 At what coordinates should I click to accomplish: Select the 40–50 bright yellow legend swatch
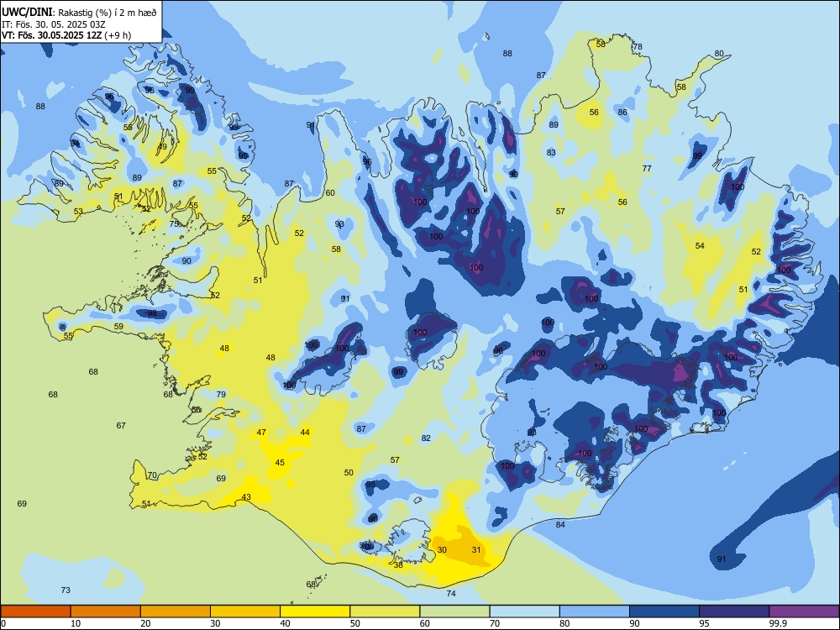click(315, 612)
